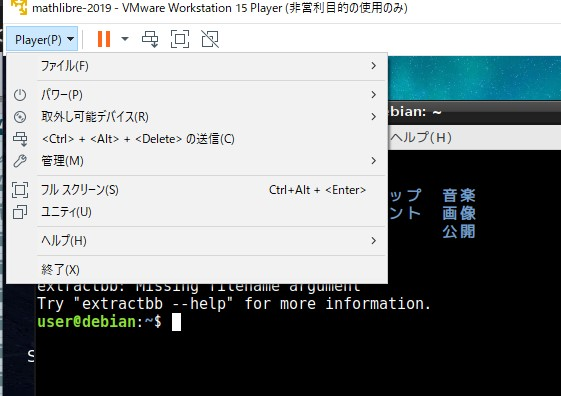
Task: Expand the arrow on the ファイル(F) row
Action: point(374,66)
